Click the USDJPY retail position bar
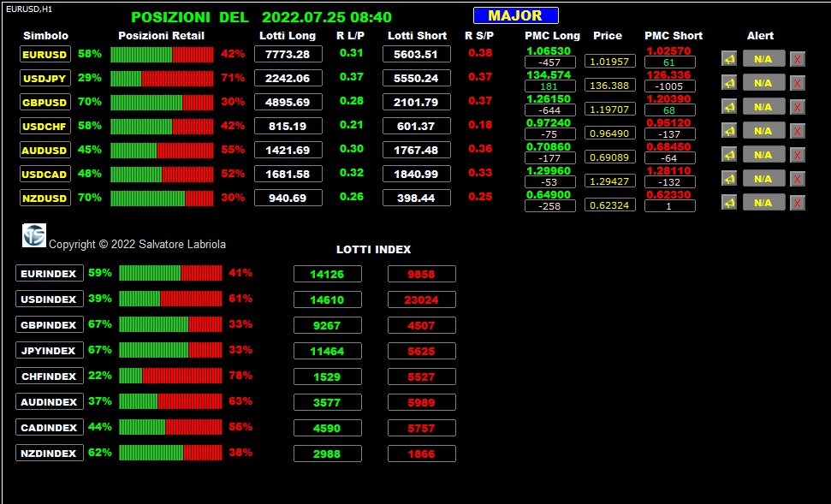 (162, 78)
